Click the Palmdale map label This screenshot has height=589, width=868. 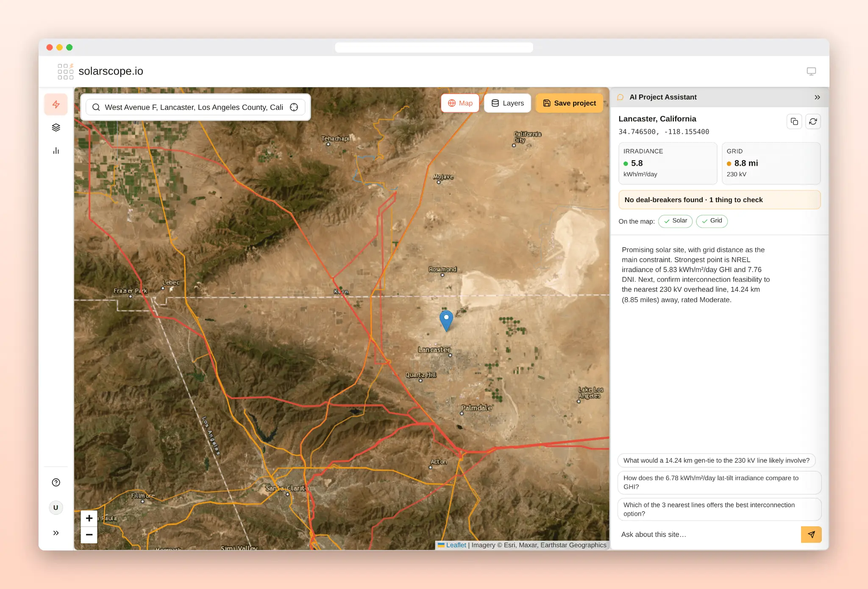click(476, 408)
